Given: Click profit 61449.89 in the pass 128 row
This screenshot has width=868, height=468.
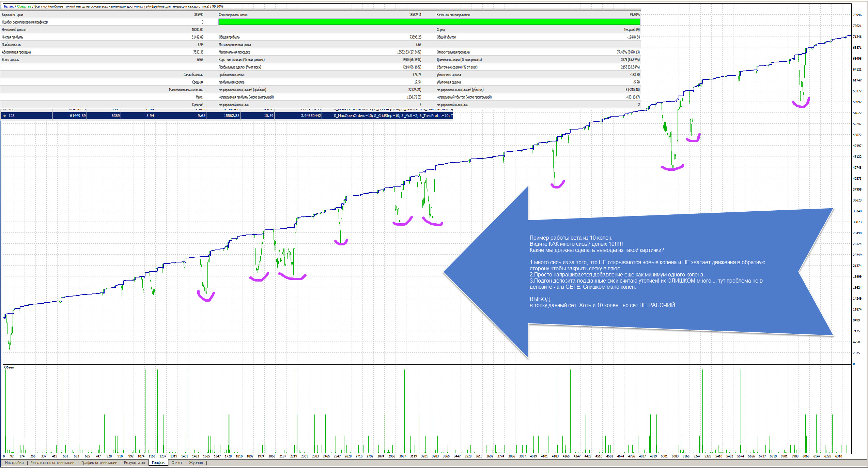Looking at the screenshot, I should [x=78, y=116].
